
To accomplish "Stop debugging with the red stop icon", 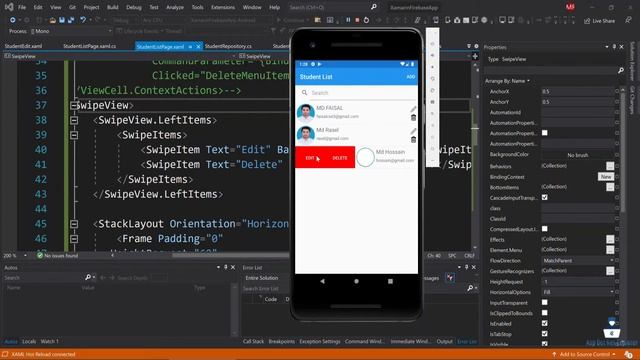I will click(x=357, y=20).
